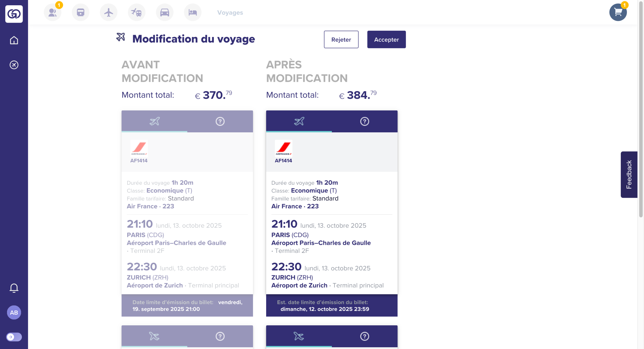Viewport: 644px width, 349px height.
Task: Select flight tab in before-modification card
Action: click(154, 121)
